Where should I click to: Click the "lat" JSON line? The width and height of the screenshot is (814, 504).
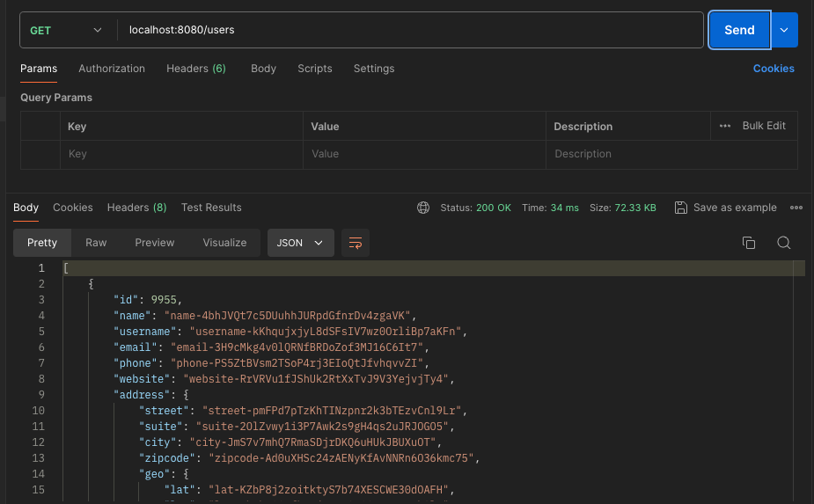(x=310, y=490)
